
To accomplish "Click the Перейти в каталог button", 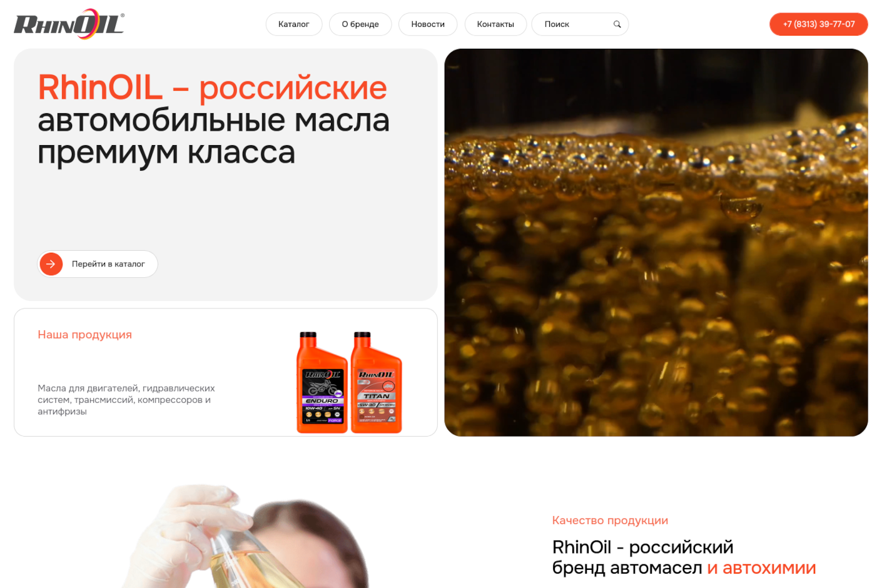I will (x=97, y=263).
